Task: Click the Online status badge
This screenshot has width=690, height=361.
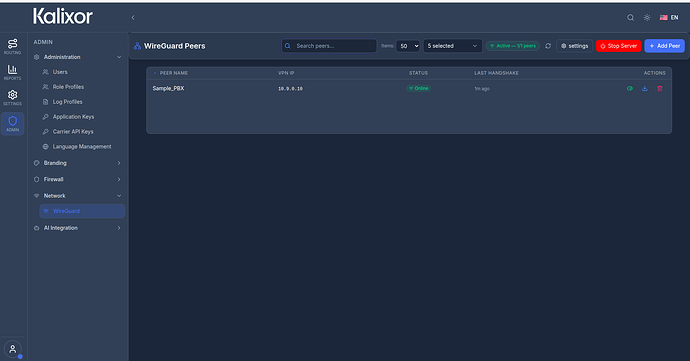Action: click(x=418, y=88)
